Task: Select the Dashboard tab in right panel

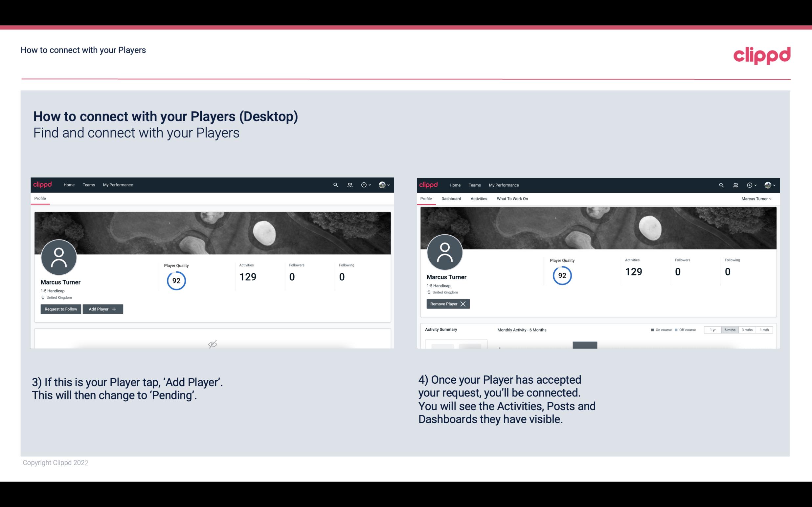Action: point(451,199)
